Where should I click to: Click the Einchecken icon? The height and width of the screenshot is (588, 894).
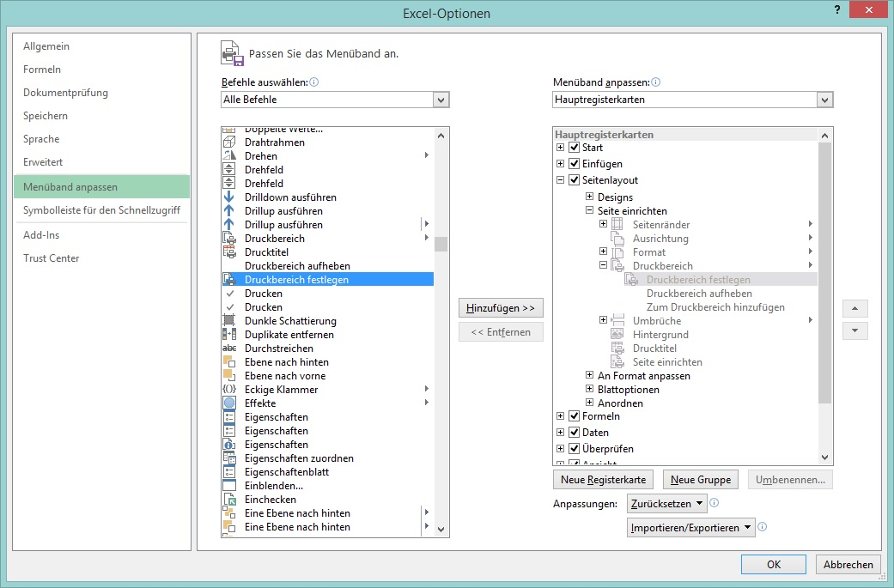coord(229,499)
